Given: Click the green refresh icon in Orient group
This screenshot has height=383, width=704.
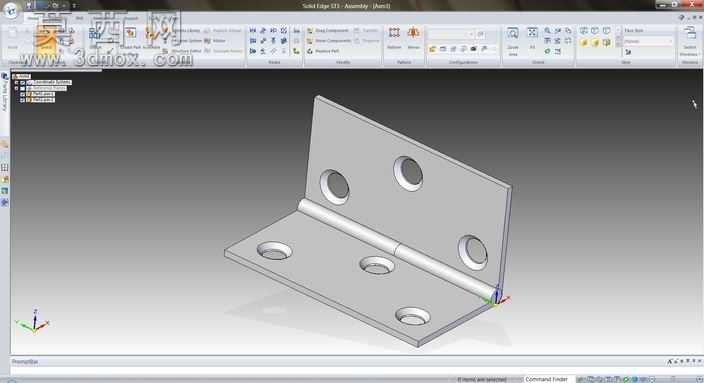Looking at the screenshot, I should pos(547,51).
